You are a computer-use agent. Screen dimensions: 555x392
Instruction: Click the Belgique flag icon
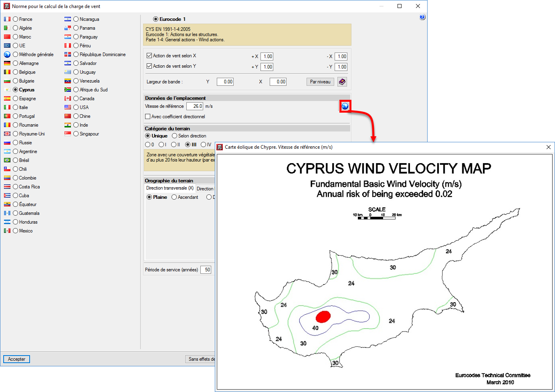[7, 72]
